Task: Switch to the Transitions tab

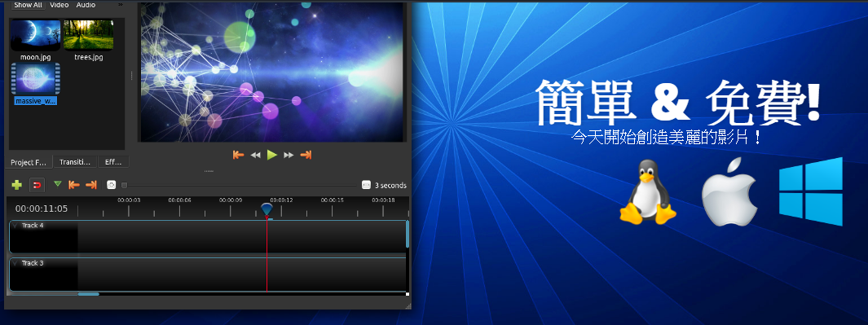Action: click(x=75, y=162)
